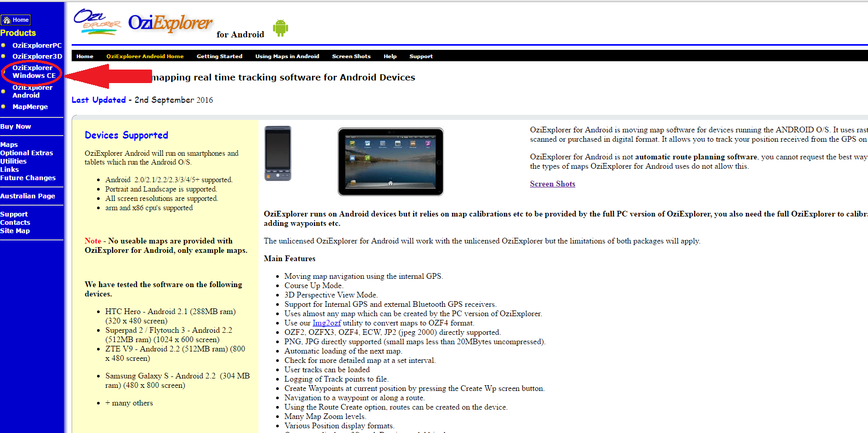This screenshot has height=433, width=868.
Task: Click the 'Logging of Track points to file.' line
Action: point(336,379)
